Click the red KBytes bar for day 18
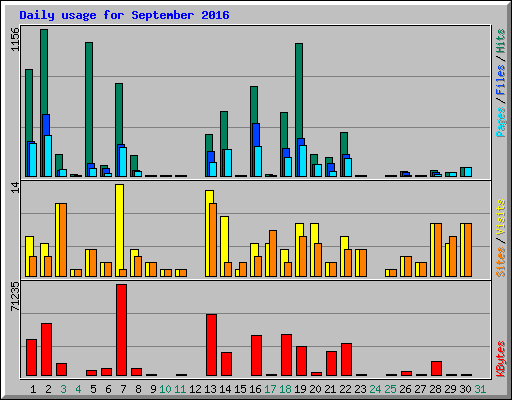The width and height of the screenshot is (512, 400). pyautogui.click(x=286, y=355)
